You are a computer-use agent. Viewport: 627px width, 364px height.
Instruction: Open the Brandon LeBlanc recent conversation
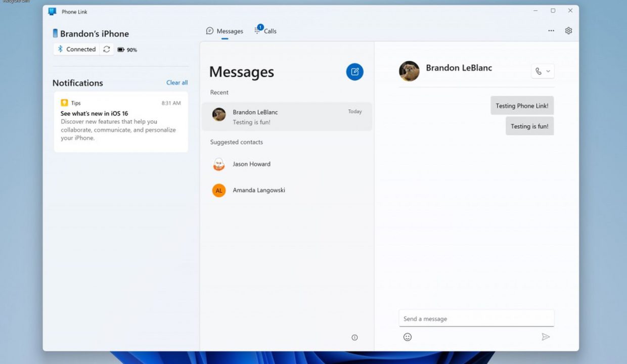(287, 117)
